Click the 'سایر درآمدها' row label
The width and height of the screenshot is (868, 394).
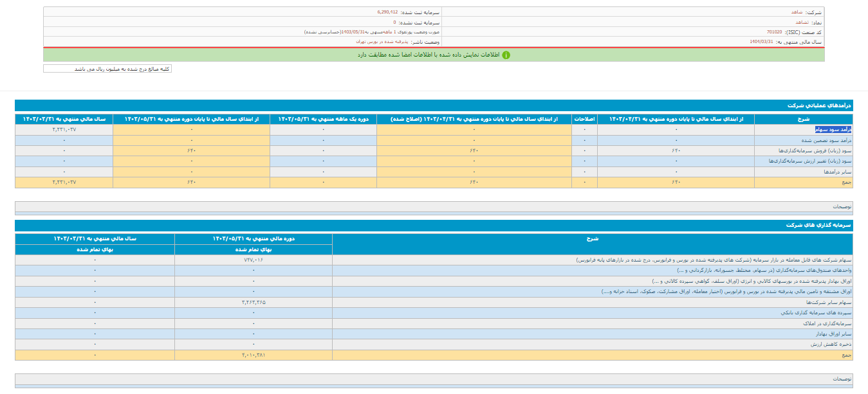tap(836, 172)
